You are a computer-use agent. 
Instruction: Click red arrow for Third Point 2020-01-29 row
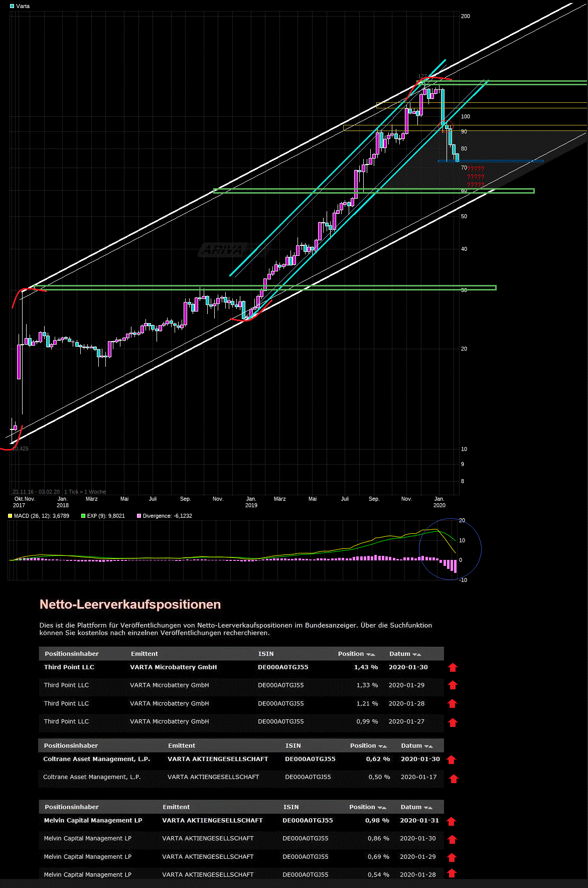453,685
